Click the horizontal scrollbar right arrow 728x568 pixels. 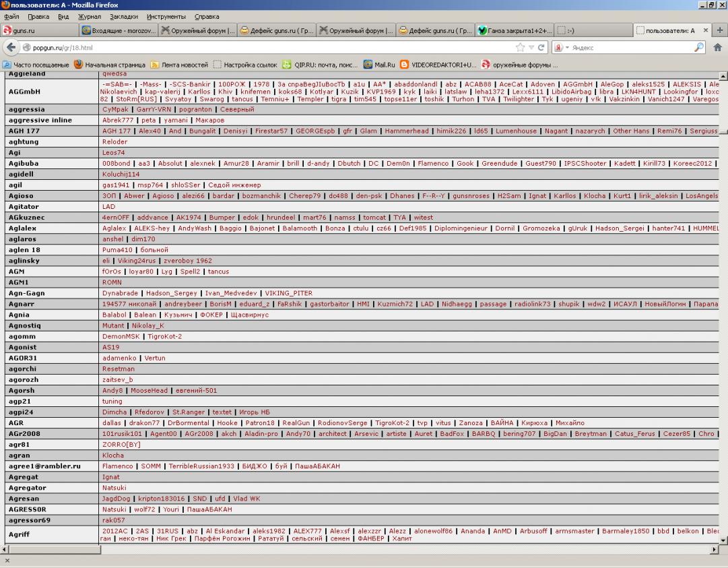tap(715, 550)
